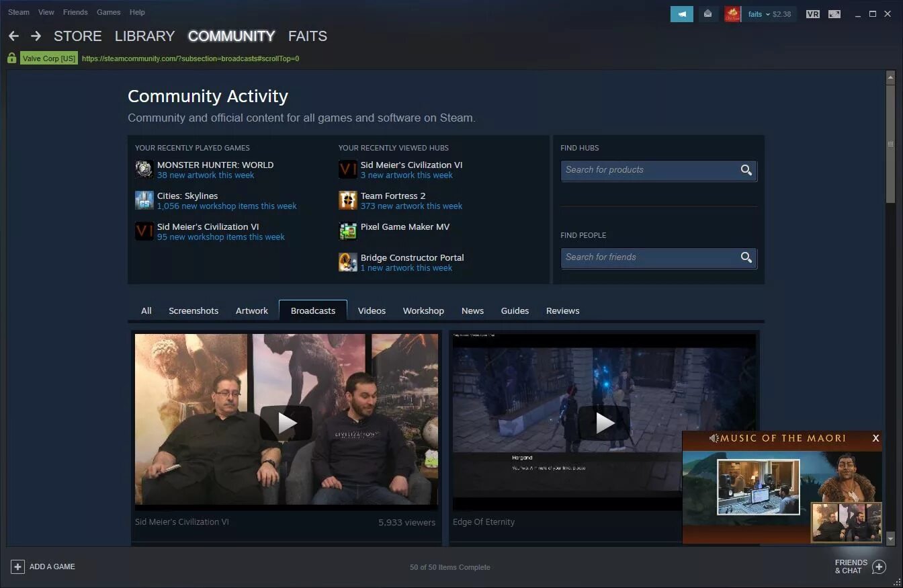
Task: Go to the STORE section
Action: coord(78,36)
